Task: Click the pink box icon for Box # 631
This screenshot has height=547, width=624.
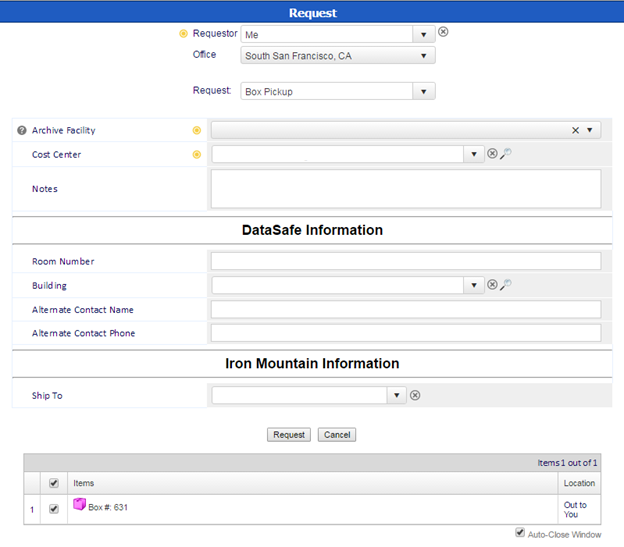Action: point(79,504)
